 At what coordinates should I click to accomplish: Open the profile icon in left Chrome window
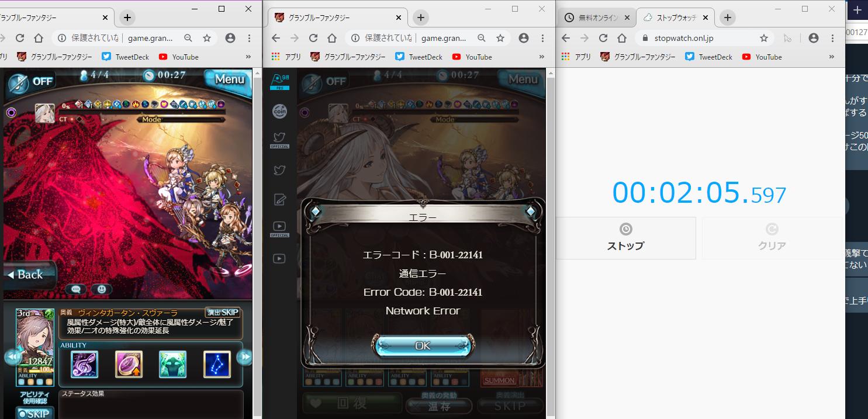click(x=230, y=38)
